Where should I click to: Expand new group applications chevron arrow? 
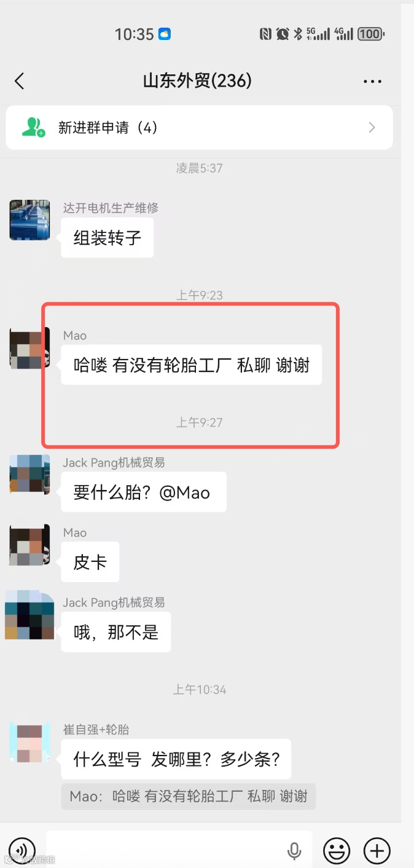(x=372, y=127)
